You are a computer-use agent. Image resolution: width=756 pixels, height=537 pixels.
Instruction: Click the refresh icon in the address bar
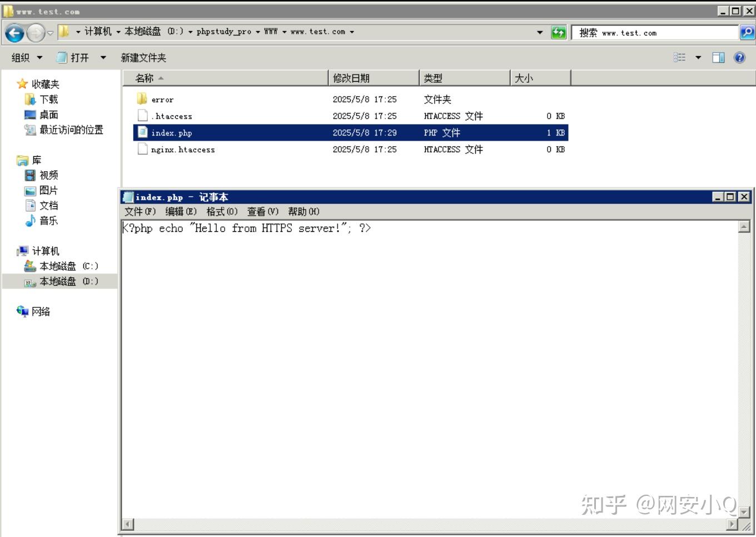(x=558, y=32)
